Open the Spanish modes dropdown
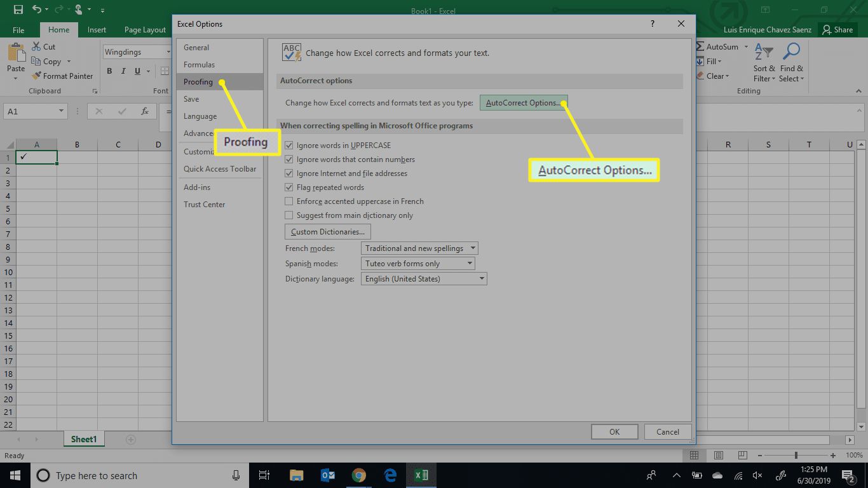The image size is (868, 488). (x=417, y=264)
